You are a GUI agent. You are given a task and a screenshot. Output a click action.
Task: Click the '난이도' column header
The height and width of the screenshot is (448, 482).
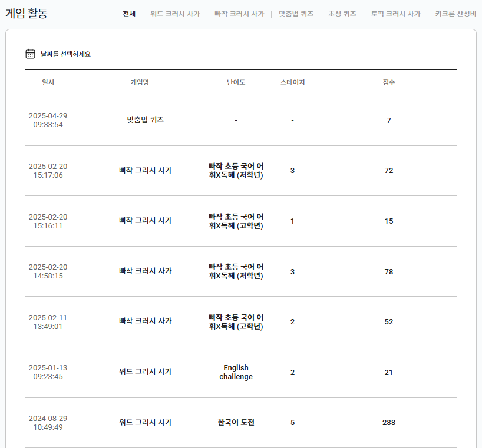pyautogui.click(x=236, y=82)
